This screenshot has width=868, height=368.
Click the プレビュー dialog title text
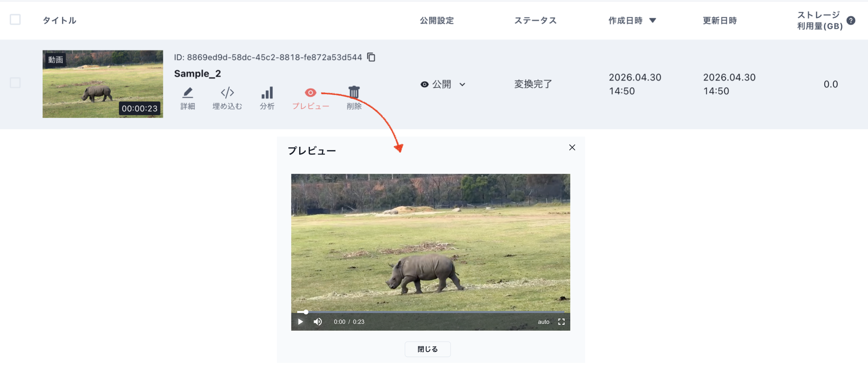[x=312, y=151]
